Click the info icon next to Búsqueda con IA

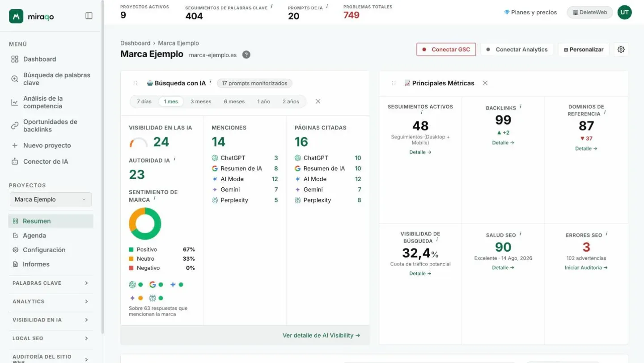[x=211, y=81]
